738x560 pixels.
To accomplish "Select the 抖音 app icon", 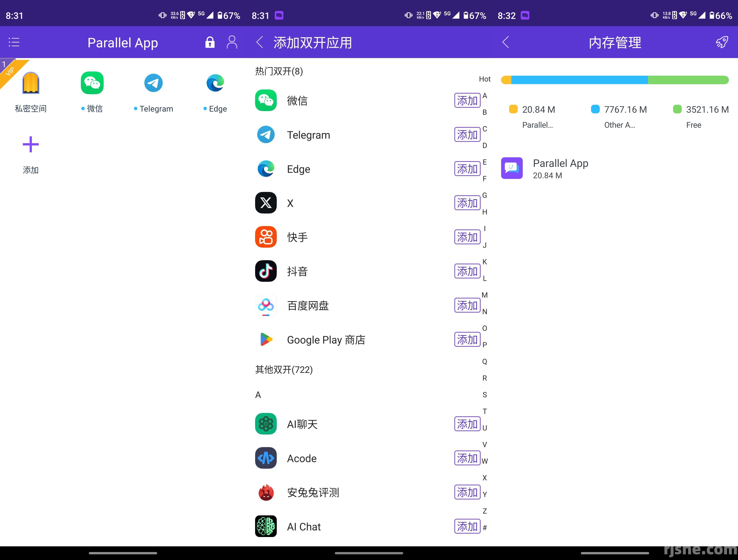I will [266, 271].
